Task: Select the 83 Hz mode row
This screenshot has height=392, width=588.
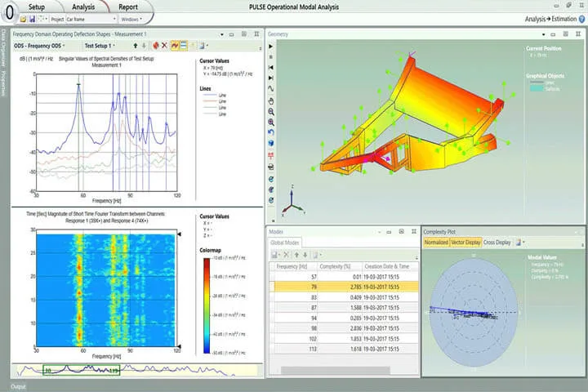Action: pyautogui.click(x=344, y=297)
